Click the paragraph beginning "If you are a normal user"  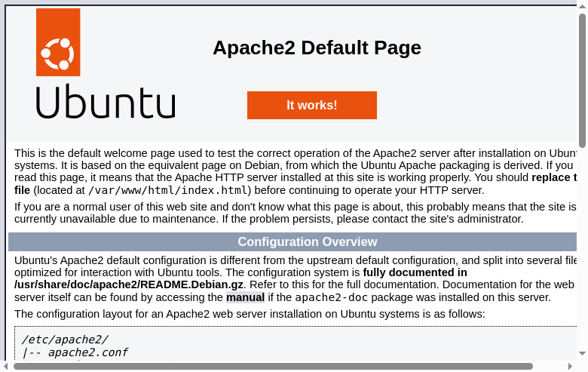[295, 213]
